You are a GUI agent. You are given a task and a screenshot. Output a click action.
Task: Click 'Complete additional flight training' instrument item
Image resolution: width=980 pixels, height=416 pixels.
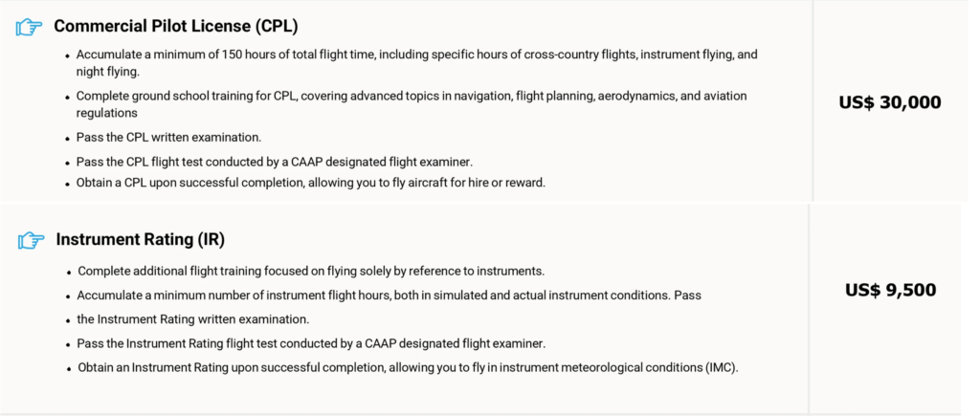pyautogui.click(x=311, y=271)
